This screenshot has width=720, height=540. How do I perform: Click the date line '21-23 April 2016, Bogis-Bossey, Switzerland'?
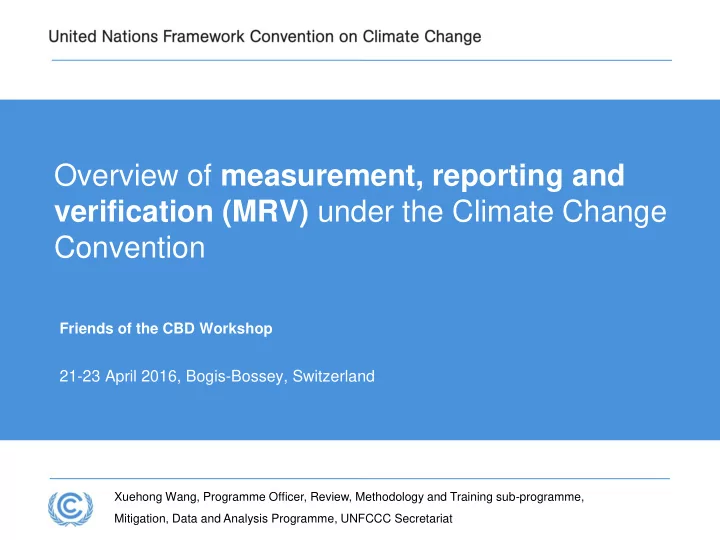(x=217, y=377)
